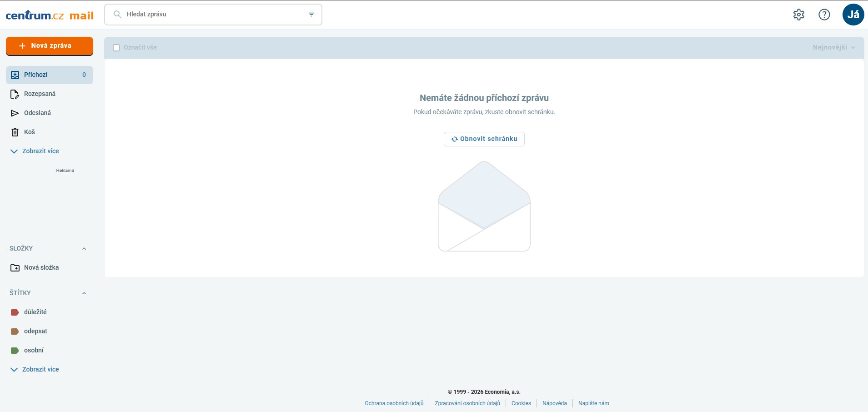The height and width of the screenshot is (412, 868).
Task: Toggle the Označit vše checkbox
Action: coord(116,48)
